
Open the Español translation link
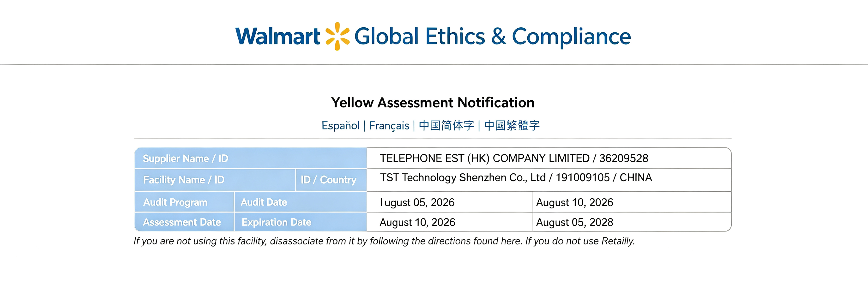pyautogui.click(x=340, y=126)
